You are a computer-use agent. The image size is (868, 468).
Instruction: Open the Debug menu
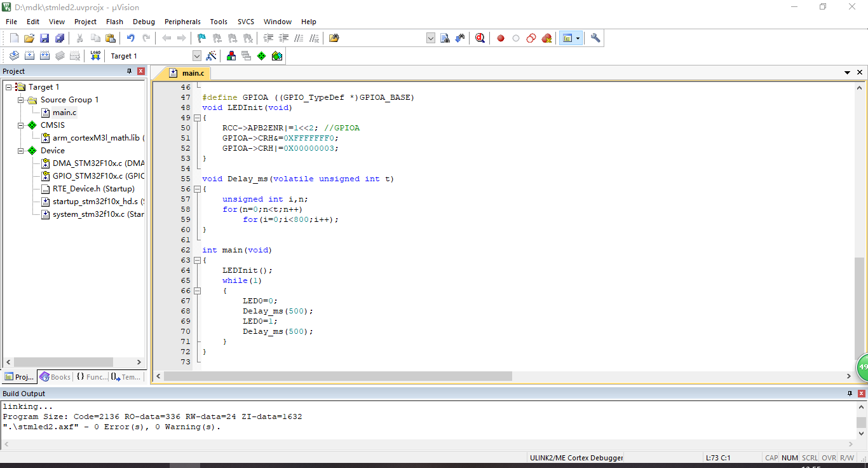point(144,22)
